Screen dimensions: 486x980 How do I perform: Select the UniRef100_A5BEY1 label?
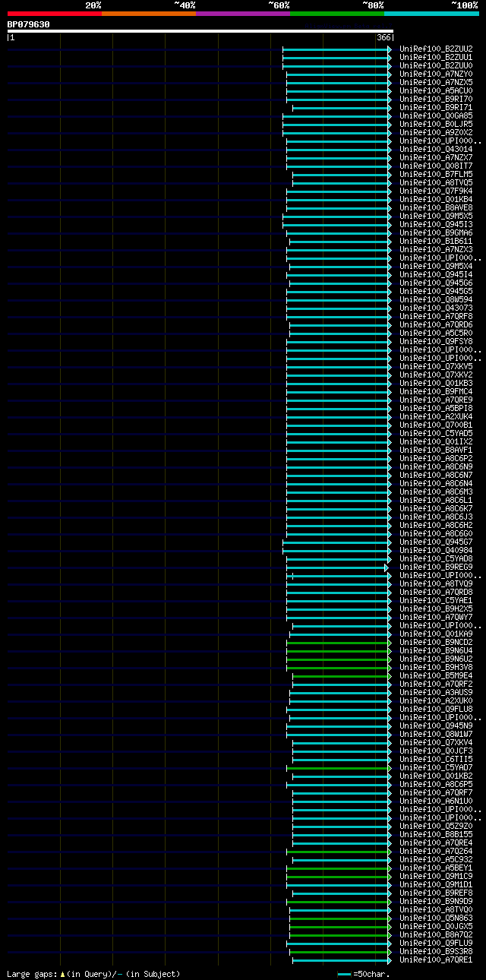pyautogui.click(x=436, y=868)
